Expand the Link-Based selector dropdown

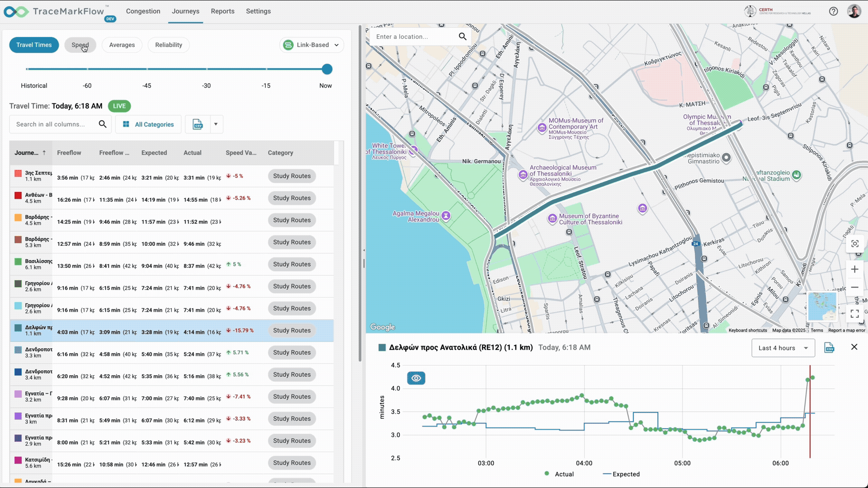tap(336, 45)
